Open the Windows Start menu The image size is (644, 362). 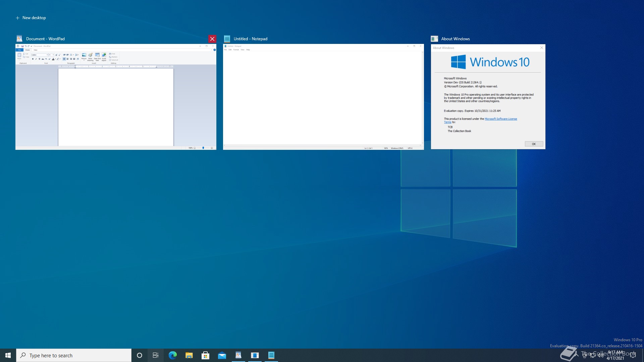(8, 355)
